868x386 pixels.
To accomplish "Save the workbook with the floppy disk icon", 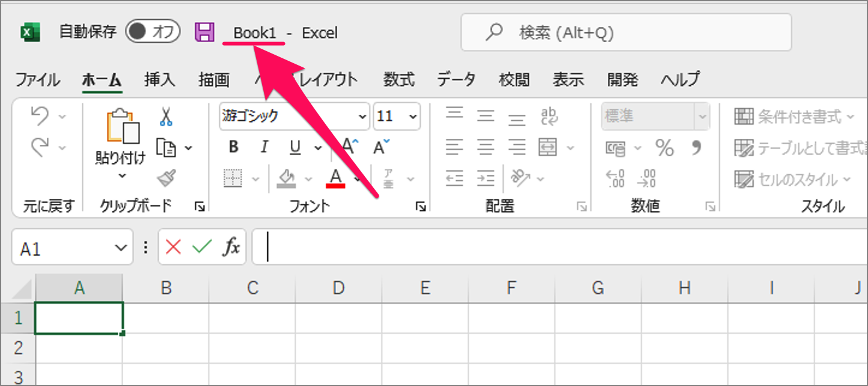I will pos(204,32).
